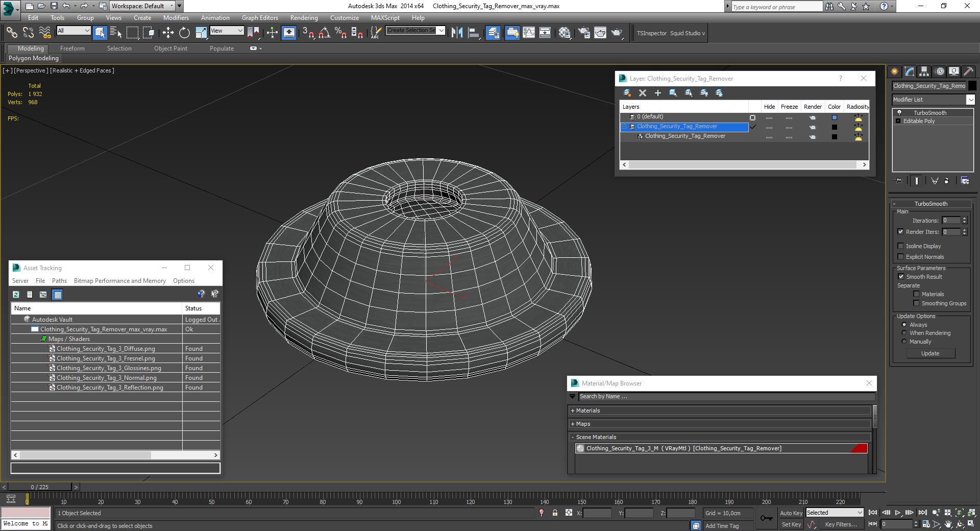
Task: Open the Mirror tool
Action: [457, 33]
